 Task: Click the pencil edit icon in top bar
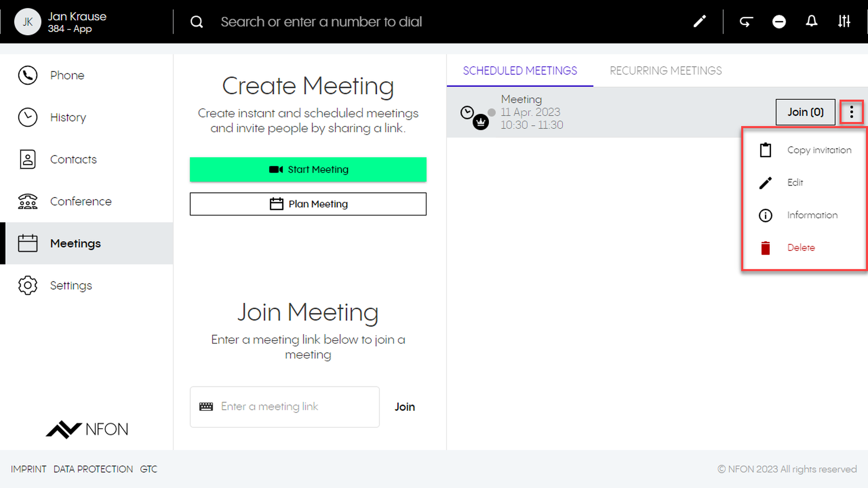pos(699,21)
